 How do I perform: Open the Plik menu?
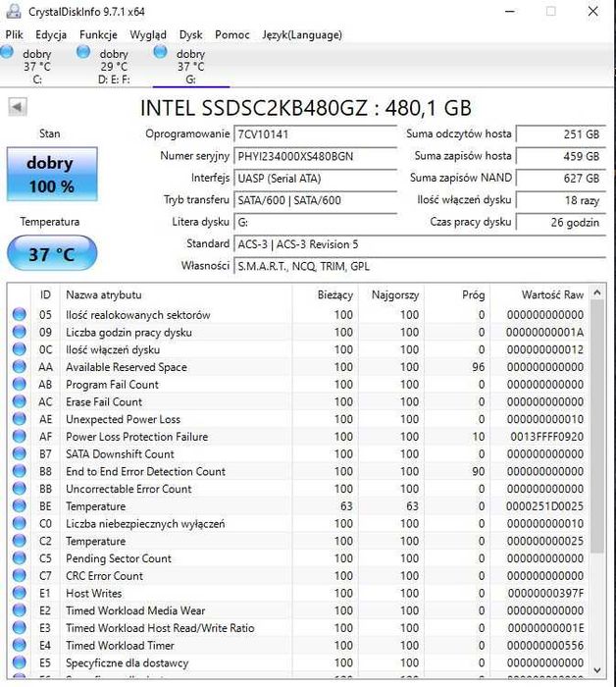click(x=14, y=34)
